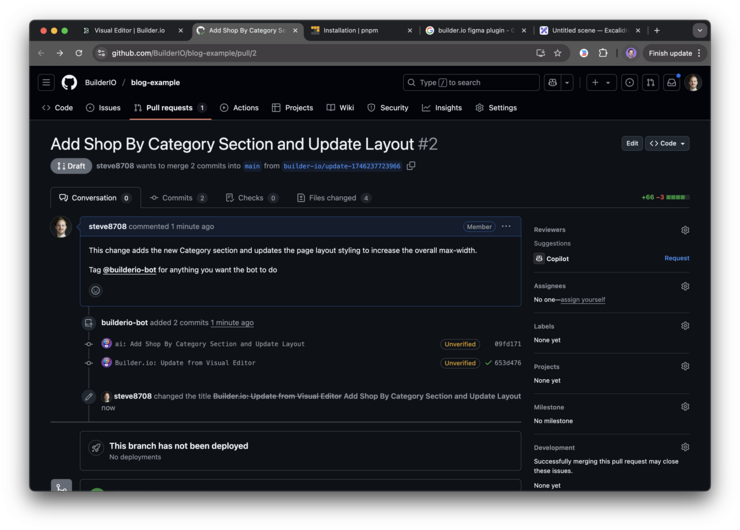Open the Actions repository tab
740x530 pixels.
(x=239, y=108)
